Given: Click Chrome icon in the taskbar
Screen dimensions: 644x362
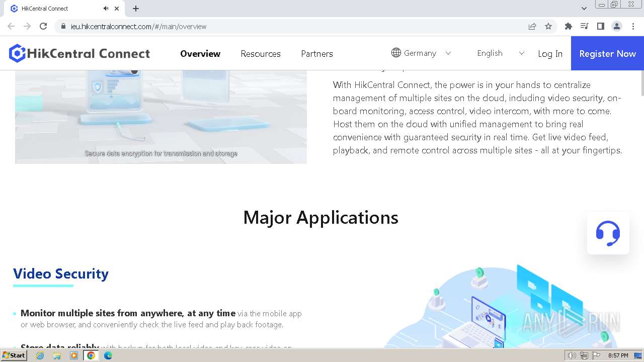Looking at the screenshot, I should point(91,355).
